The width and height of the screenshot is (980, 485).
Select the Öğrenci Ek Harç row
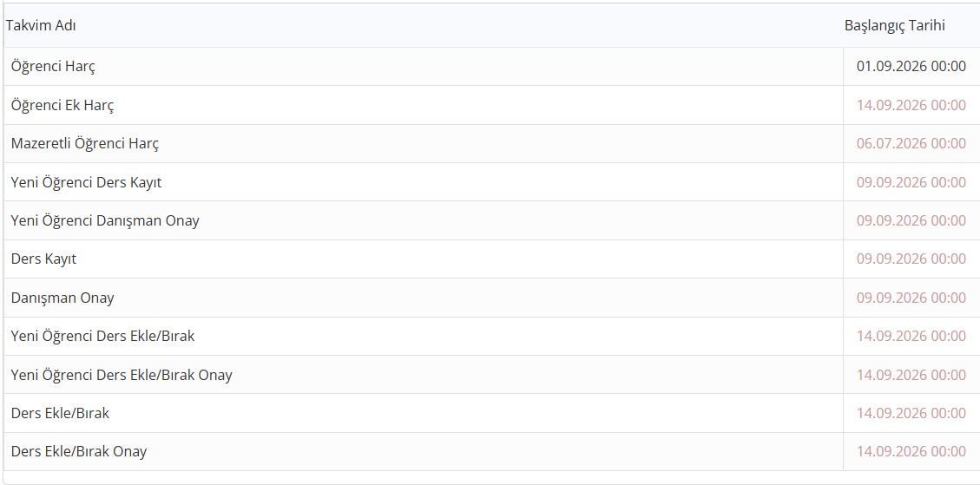[492, 105]
